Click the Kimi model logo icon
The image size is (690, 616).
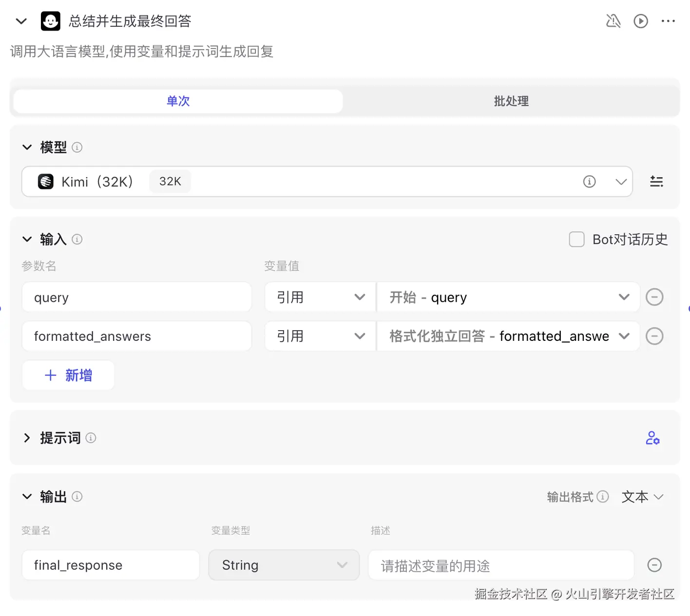click(x=46, y=182)
